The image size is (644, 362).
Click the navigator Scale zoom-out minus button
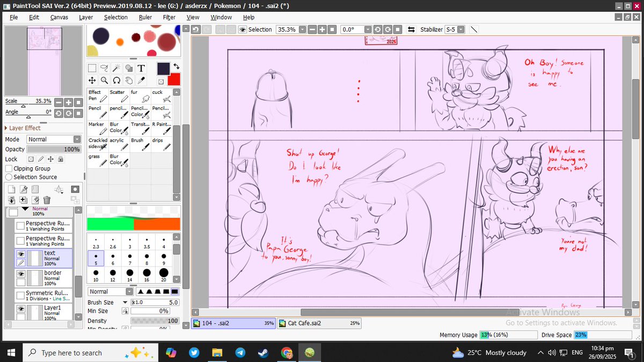click(59, 102)
